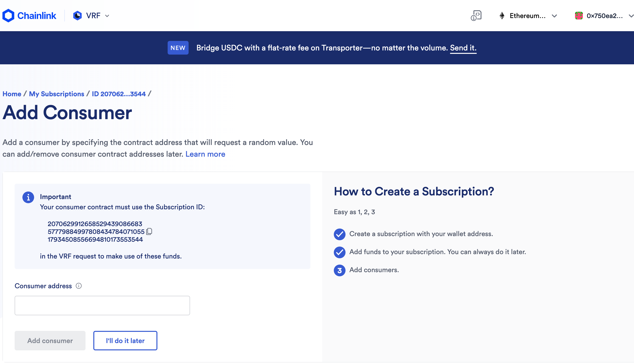Select the VRF label in header
The width and height of the screenshot is (634, 364).
(x=93, y=16)
